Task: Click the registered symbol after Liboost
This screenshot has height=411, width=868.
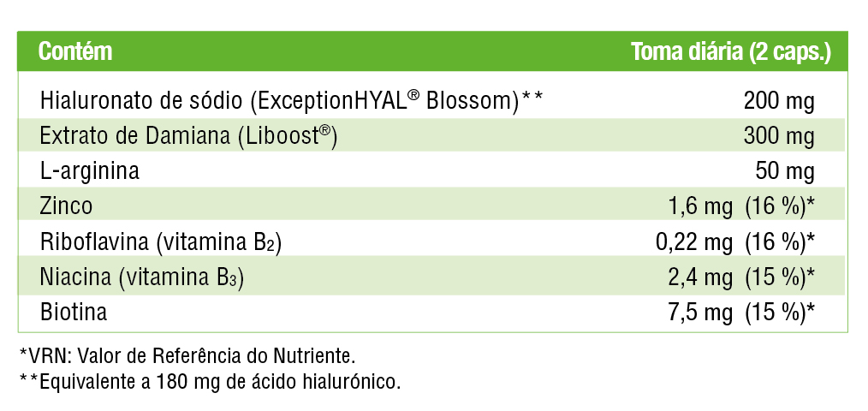Action: 325,131
